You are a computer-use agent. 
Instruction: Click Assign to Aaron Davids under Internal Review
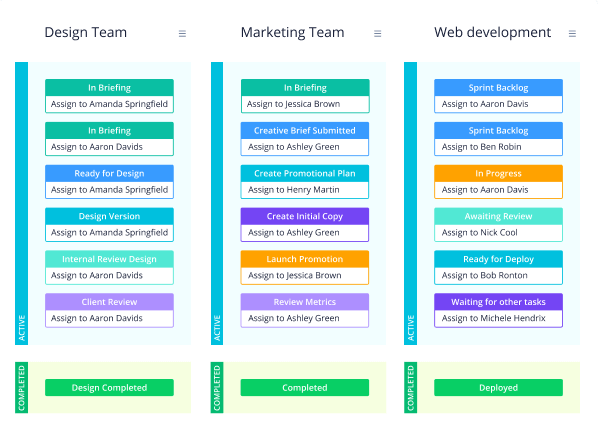[x=109, y=275]
